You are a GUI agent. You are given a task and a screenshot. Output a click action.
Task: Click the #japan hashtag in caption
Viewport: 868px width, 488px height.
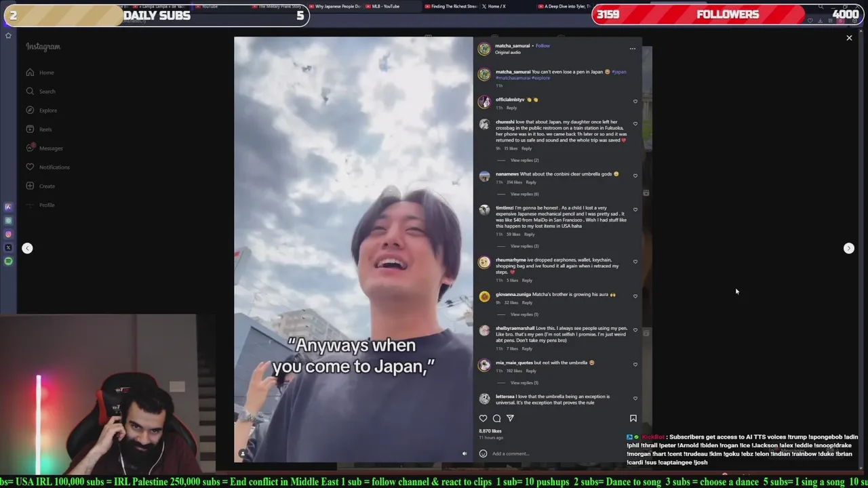click(619, 72)
